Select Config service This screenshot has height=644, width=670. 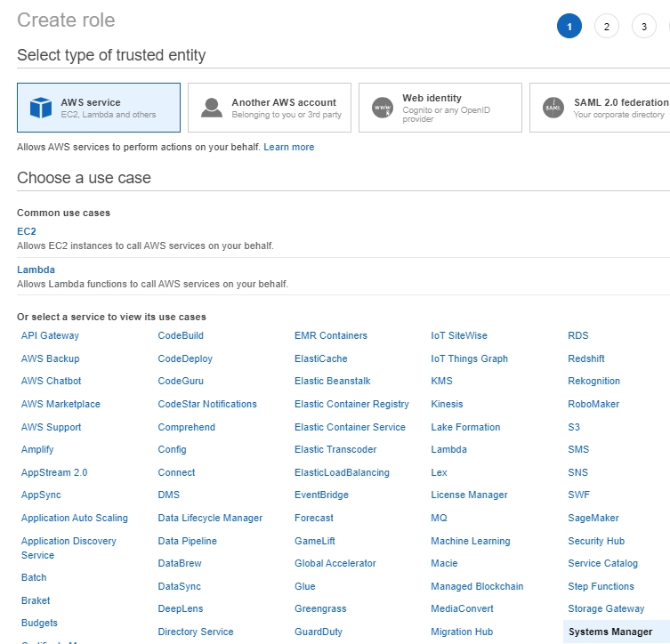173,449
